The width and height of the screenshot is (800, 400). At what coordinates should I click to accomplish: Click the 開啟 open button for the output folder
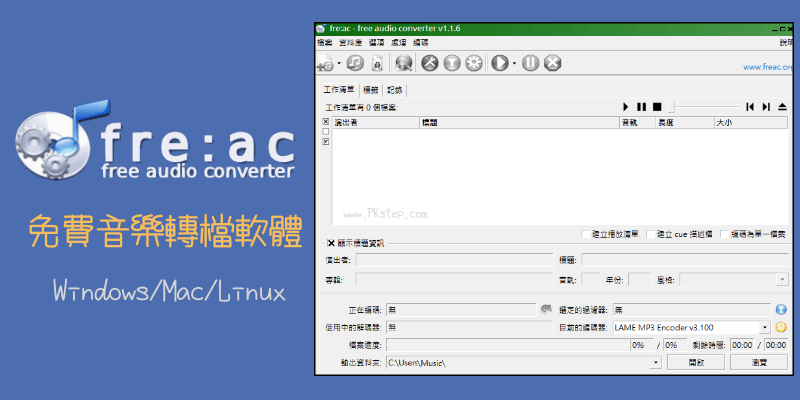696,362
